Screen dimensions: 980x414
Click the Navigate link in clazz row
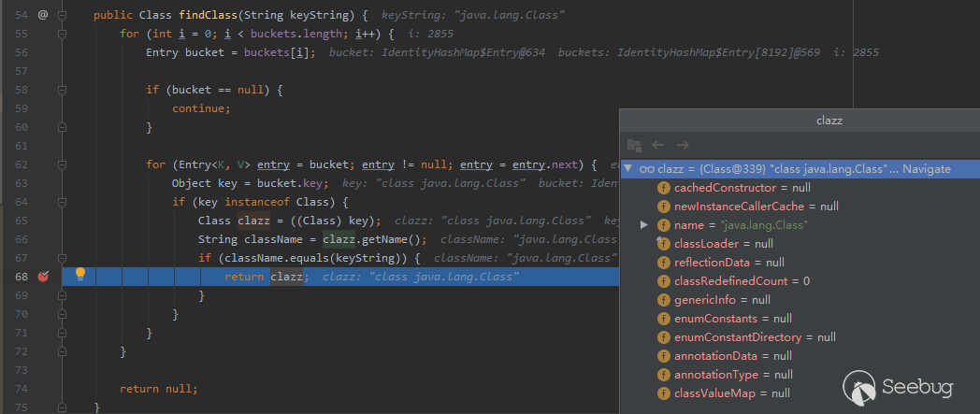927,169
